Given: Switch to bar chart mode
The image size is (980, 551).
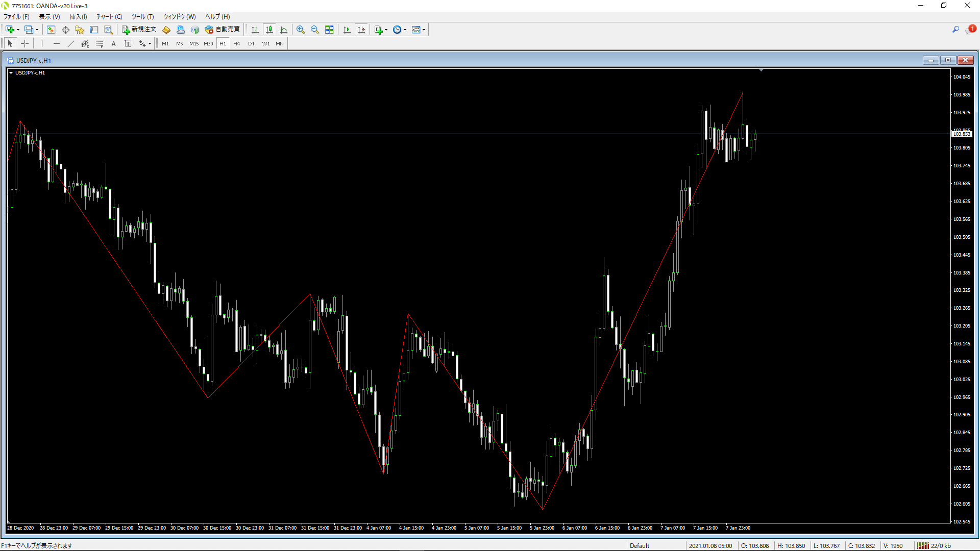Looking at the screenshot, I should (x=255, y=30).
